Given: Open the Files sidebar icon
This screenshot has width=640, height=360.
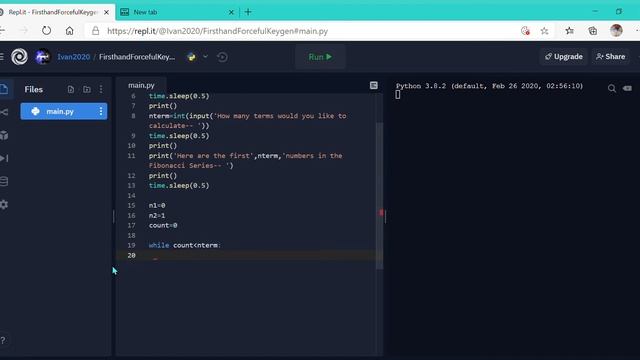Looking at the screenshot, I should point(4,89).
